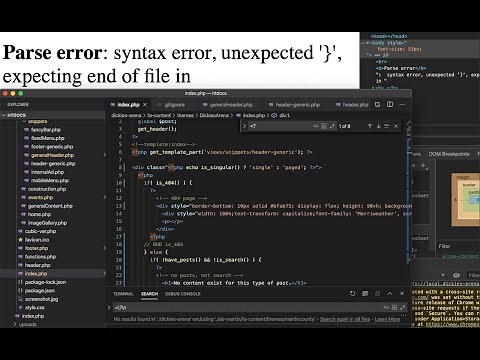This screenshot has width=480, height=360.
Task: Go to previous match in find widget
Action: click(370, 126)
